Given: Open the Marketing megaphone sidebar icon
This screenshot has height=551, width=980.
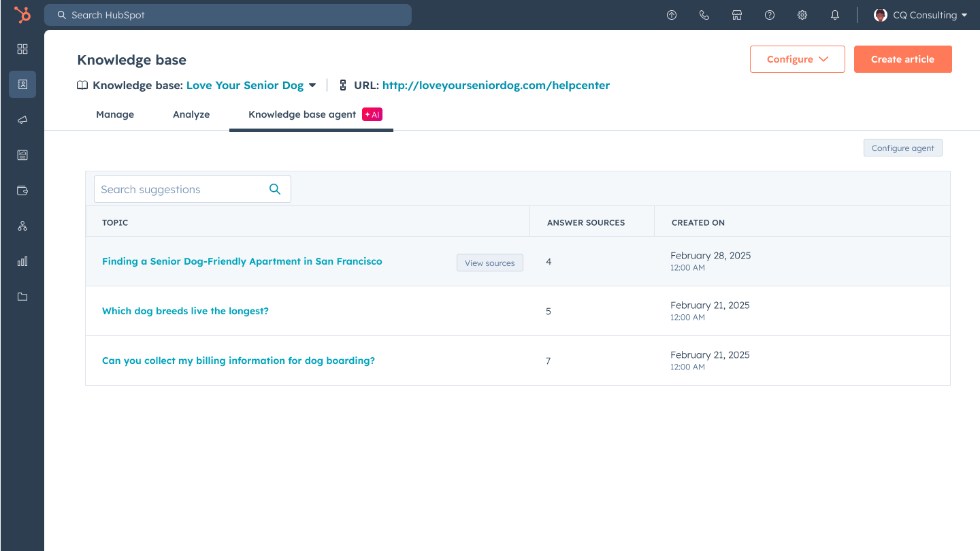Looking at the screenshot, I should [x=22, y=120].
